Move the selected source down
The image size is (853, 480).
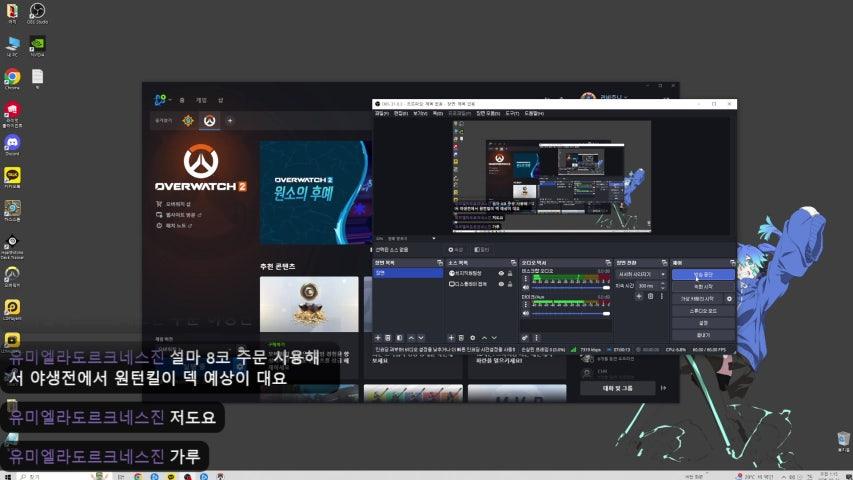click(494, 338)
